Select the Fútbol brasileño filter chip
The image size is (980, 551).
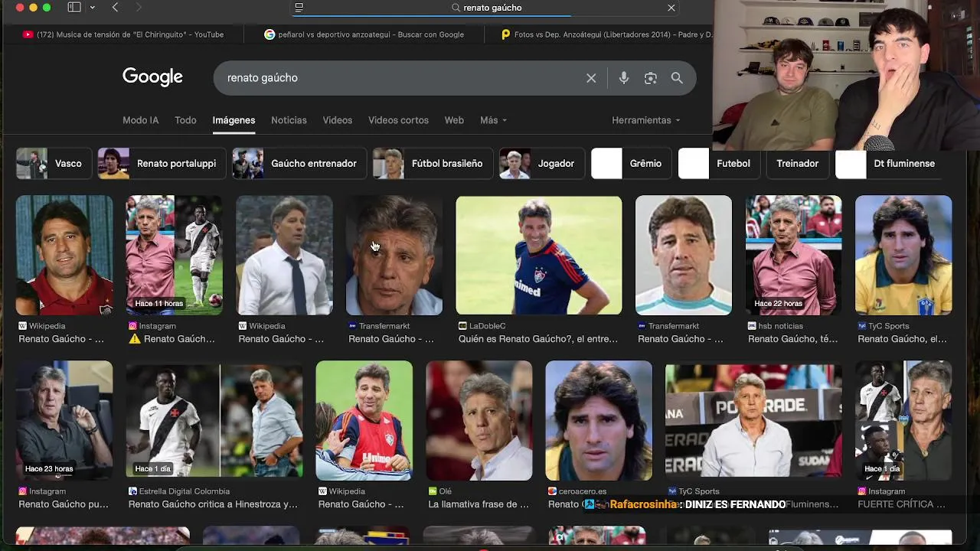pyautogui.click(x=433, y=163)
